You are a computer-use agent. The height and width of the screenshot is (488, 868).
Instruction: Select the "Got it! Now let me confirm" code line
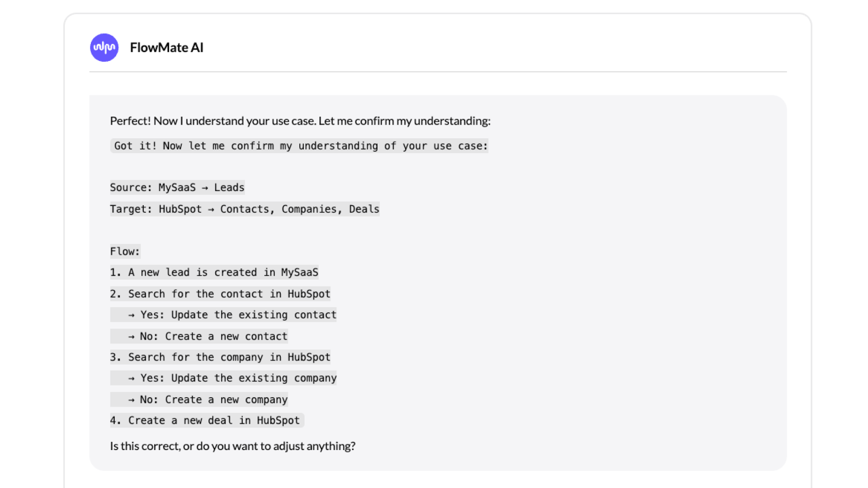pyautogui.click(x=299, y=146)
